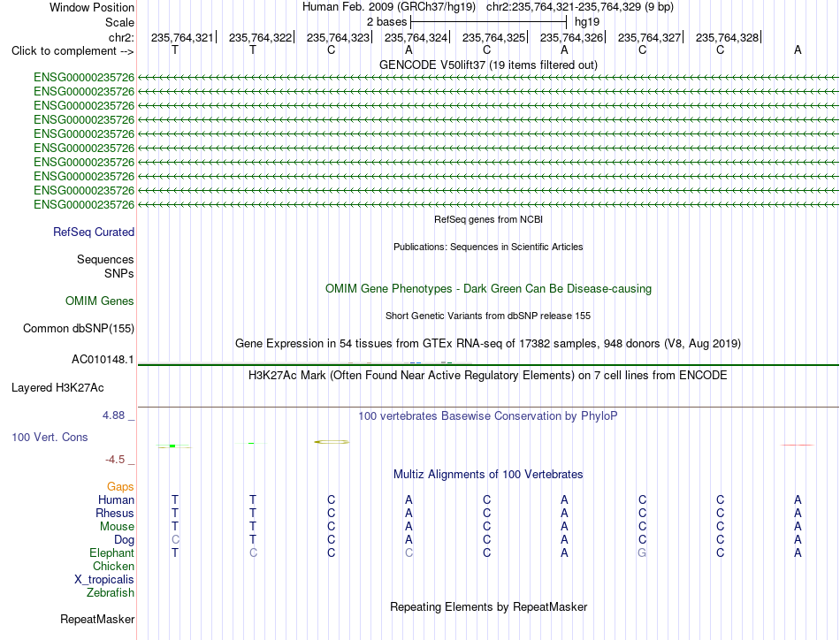
Task: Click the mismatched C base in the Dog row
Action: pyautogui.click(x=175, y=539)
